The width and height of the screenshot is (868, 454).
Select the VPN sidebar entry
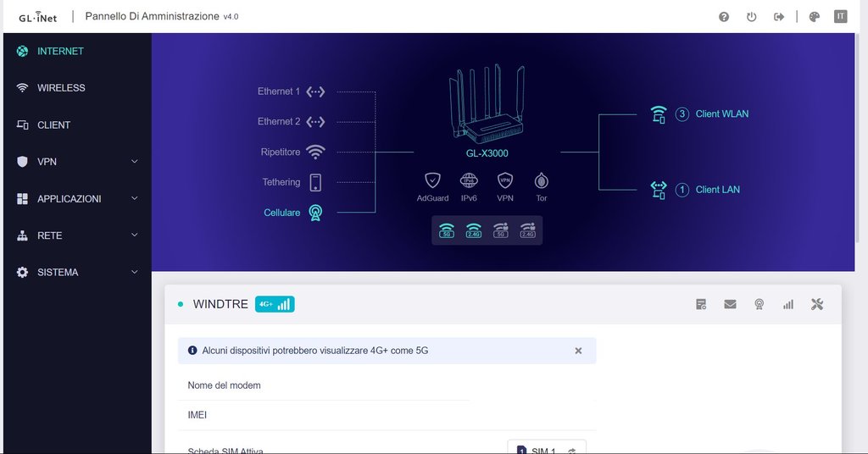tap(77, 162)
